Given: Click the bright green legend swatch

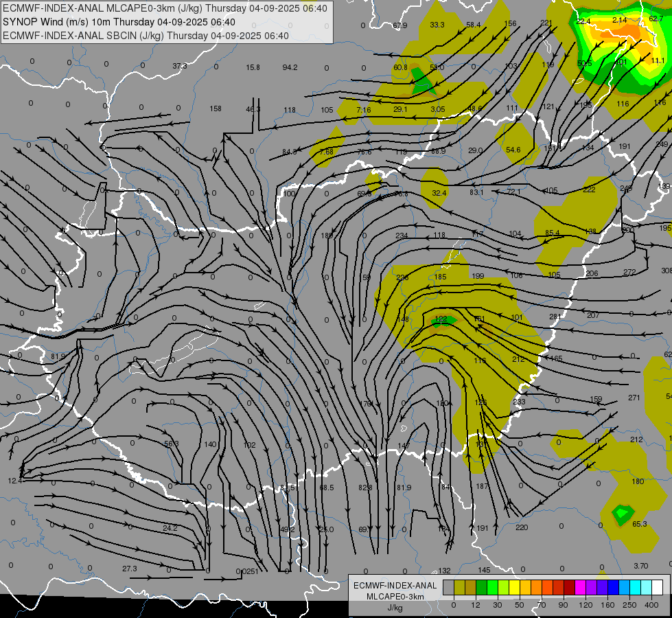Looking at the screenshot, I should pos(492,588).
